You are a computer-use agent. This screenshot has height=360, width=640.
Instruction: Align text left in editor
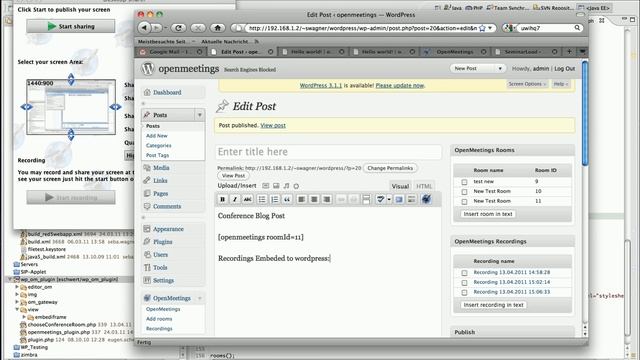(x=301, y=199)
